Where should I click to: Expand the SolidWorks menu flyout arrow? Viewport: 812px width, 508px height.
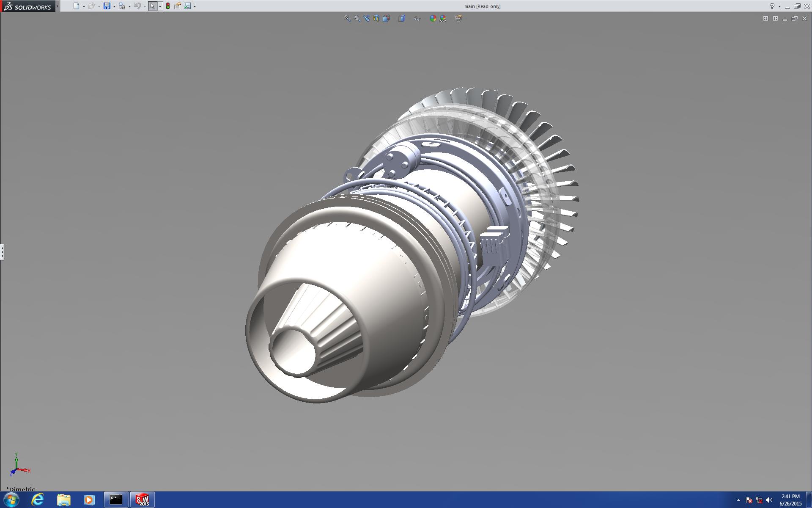click(58, 6)
